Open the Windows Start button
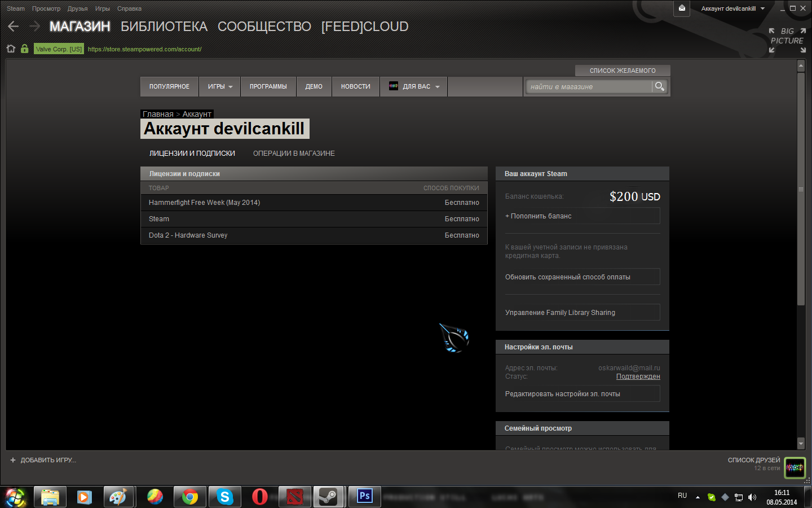The image size is (812, 508). click(15, 497)
